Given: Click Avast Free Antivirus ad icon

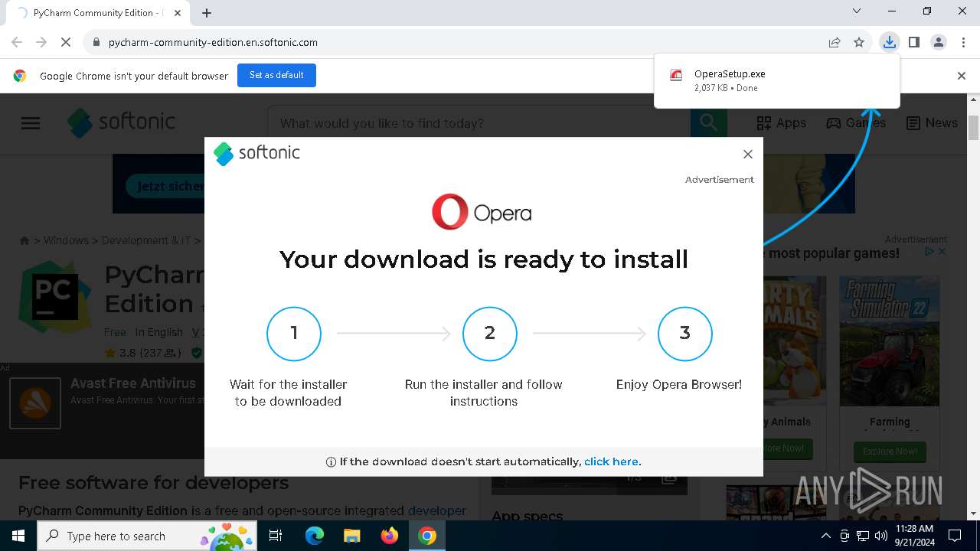Looking at the screenshot, I should (x=35, y=403).
